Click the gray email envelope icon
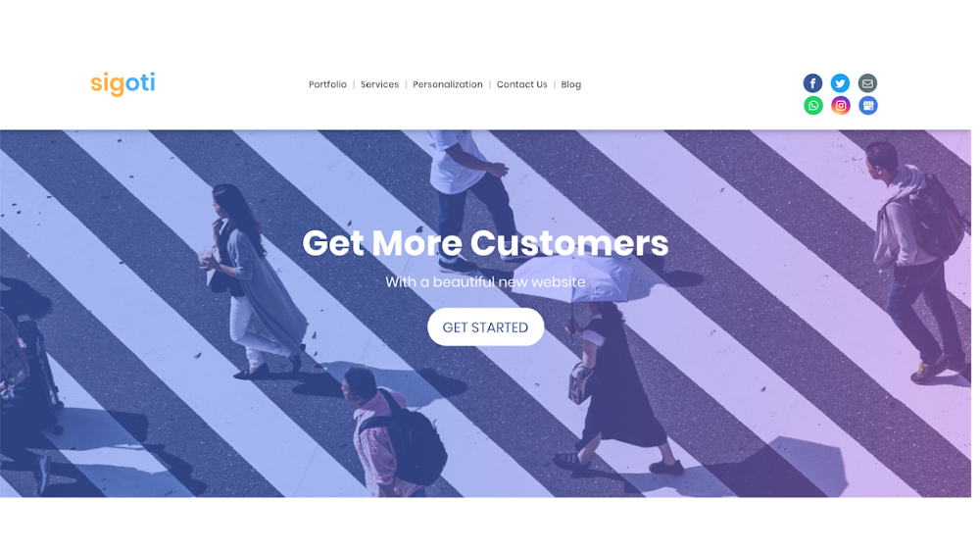The image size is (980, 552). tap(867, 83)
